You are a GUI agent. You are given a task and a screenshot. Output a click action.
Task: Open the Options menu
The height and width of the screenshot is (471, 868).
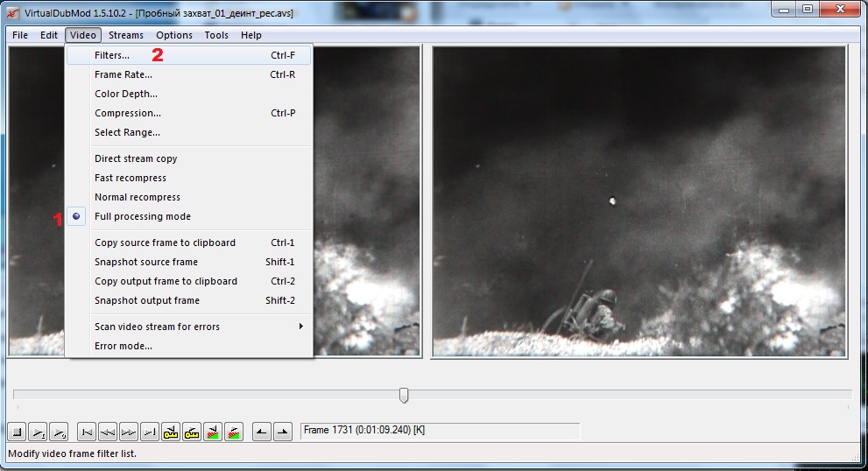click(x=173, y=35)
